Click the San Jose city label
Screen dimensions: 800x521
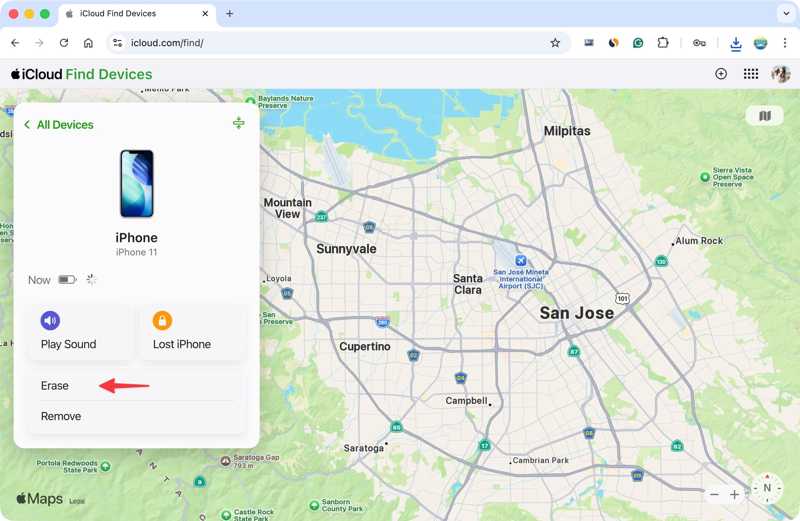point(577,313)
